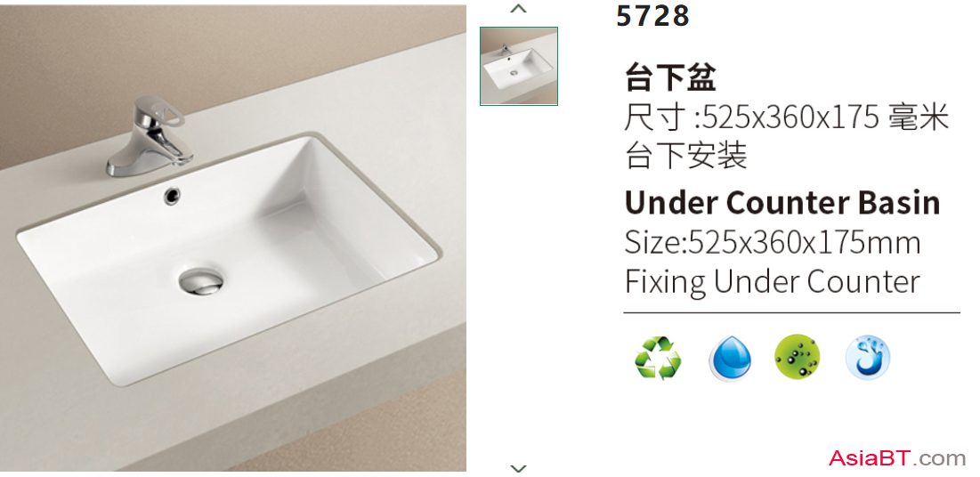Viewport: 980px width, 477px height.
Task: Click the 台下安装 installation text
Action: [685, 156]
